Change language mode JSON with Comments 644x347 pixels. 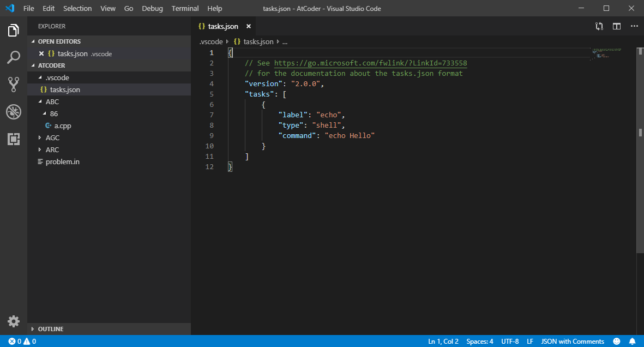pos(573,342)
